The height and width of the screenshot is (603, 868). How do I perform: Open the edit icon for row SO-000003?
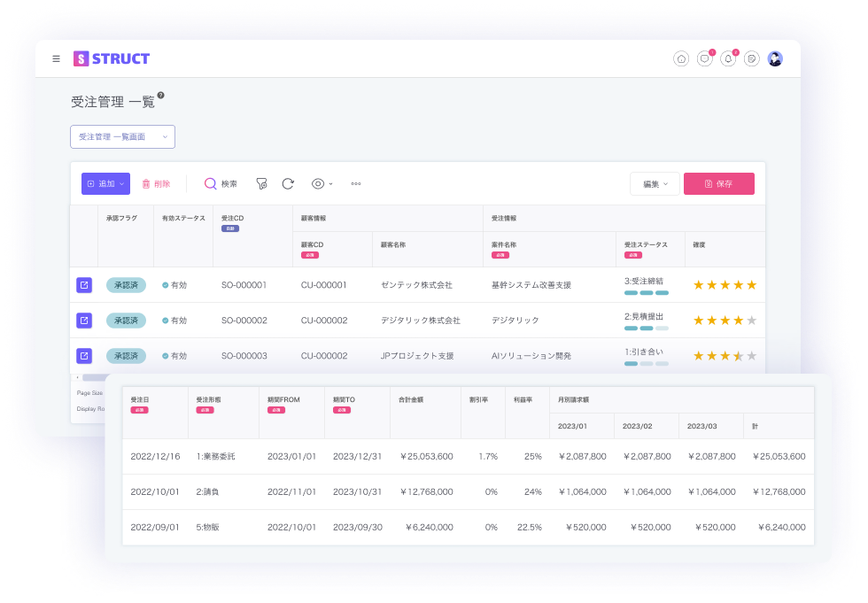click(84, 356)
